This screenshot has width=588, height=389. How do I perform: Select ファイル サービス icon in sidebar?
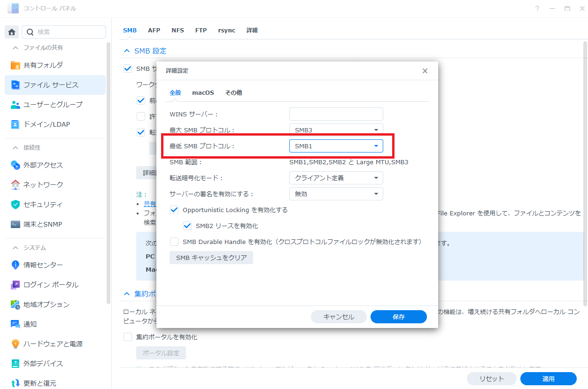[x=15, y=85]
